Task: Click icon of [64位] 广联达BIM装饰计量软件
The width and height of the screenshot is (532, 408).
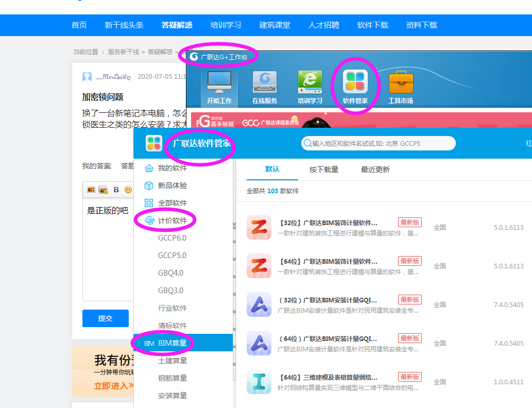Action: point(259,266)
